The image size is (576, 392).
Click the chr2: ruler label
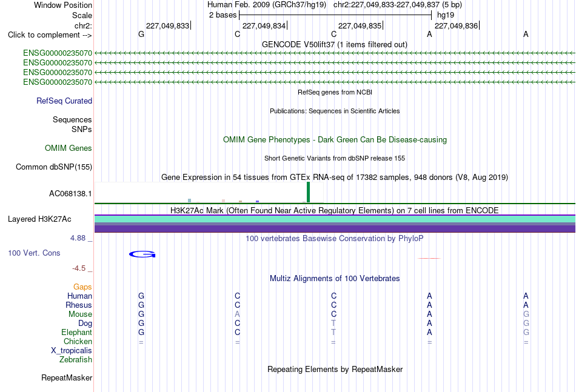tap(83, 25)
